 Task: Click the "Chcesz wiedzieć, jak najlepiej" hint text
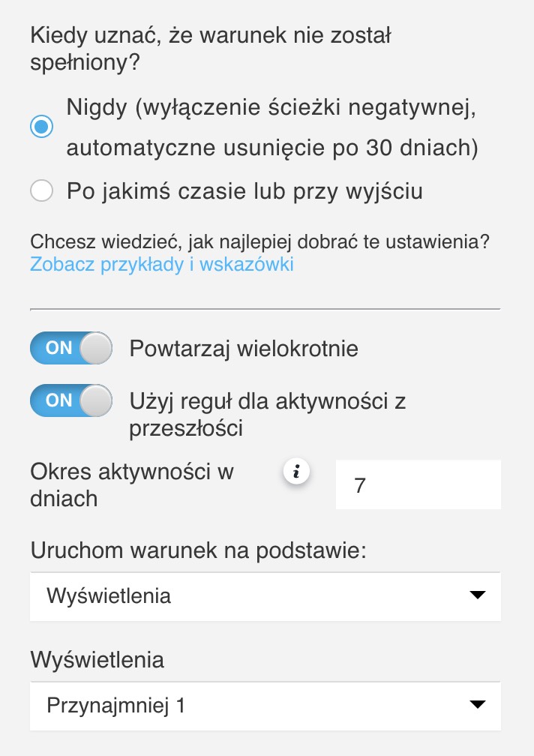tap(259, 241)
